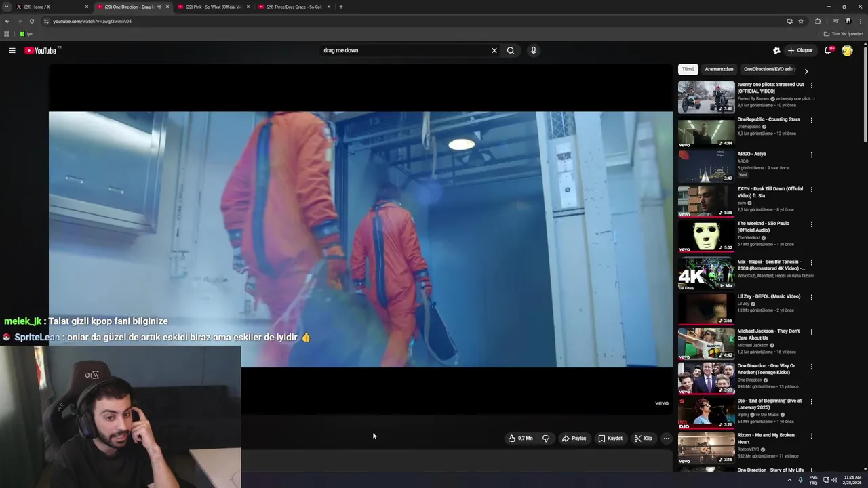
Task: Close the Pink - So What tab
Action: (248, 7)
